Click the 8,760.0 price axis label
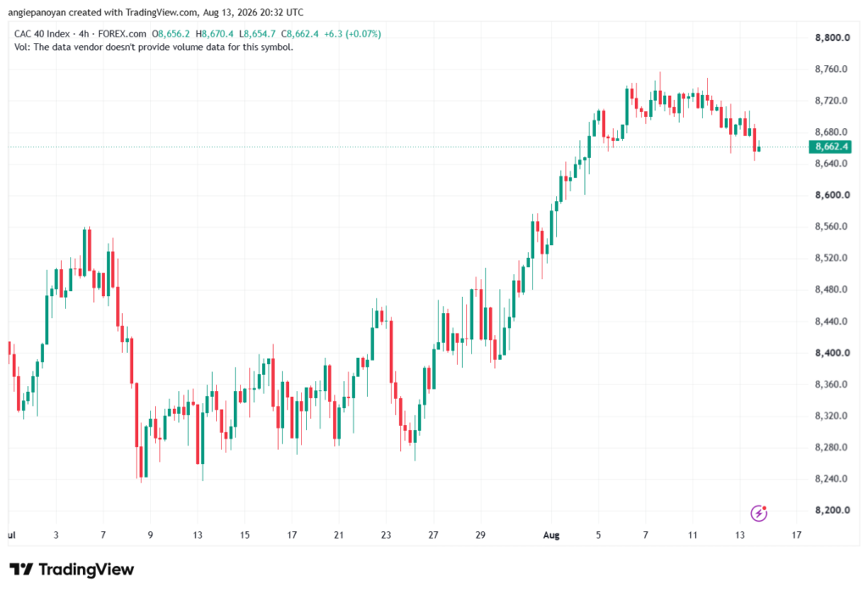 [x=832, y=70]
